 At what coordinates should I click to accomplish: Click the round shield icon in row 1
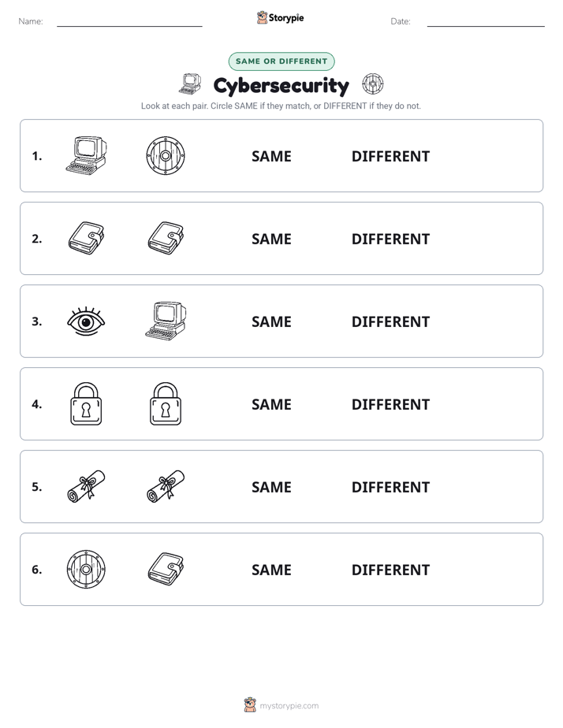coord(166,155)
